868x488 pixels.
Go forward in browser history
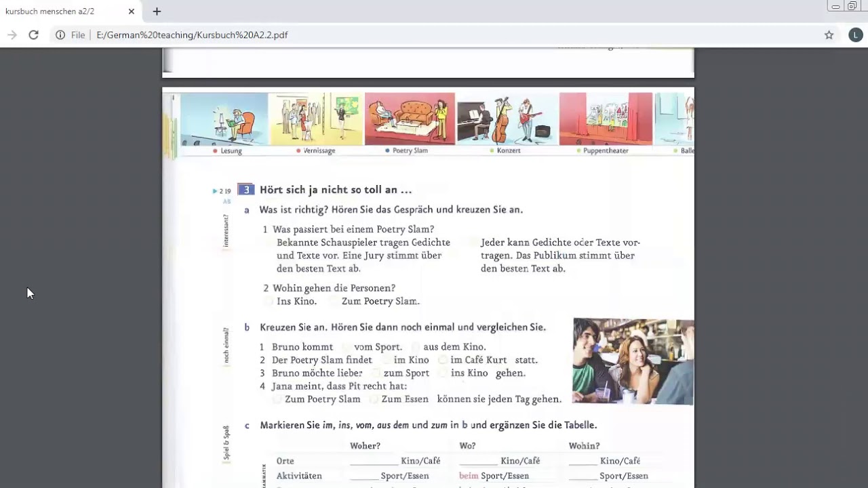coord(12,35)
